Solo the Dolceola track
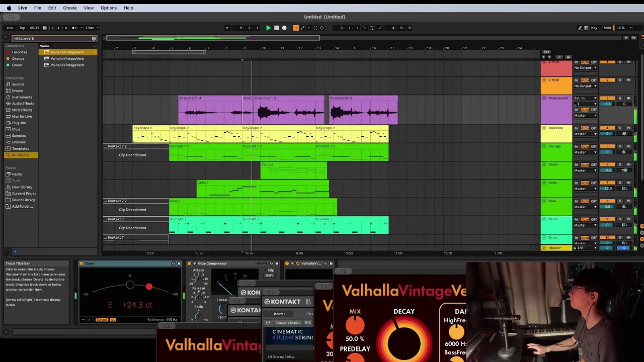This screenshot has height=362, width=644. pyautogui.click(x=620, y=128)
